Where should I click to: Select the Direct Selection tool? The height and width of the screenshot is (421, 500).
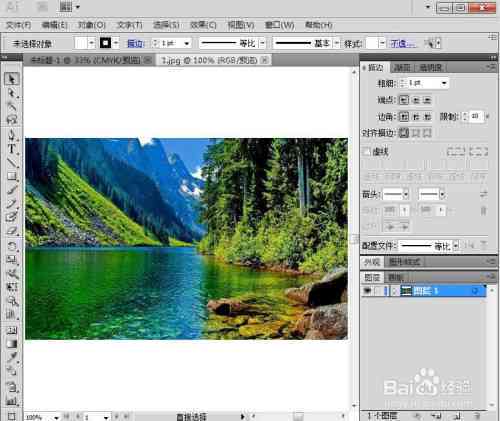pos(12,93)
